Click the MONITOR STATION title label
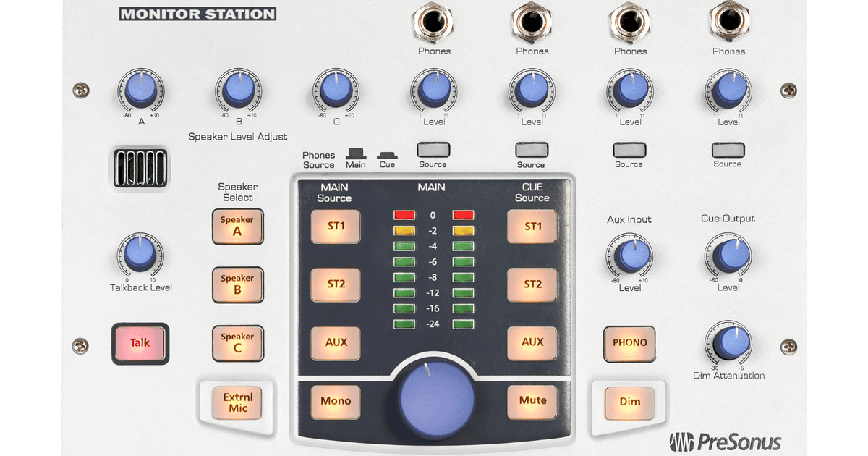The width and height of the screenshot is (868, 456). tap(197, 14)
